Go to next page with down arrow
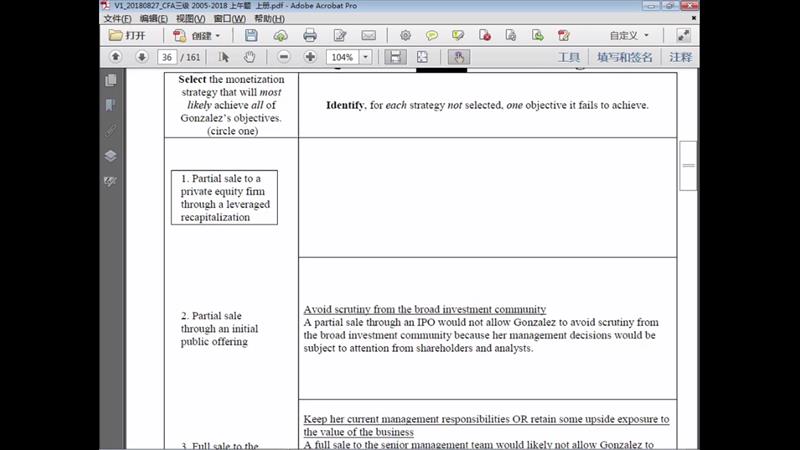Viewport: 800px width, 450px height. [142, 57]
